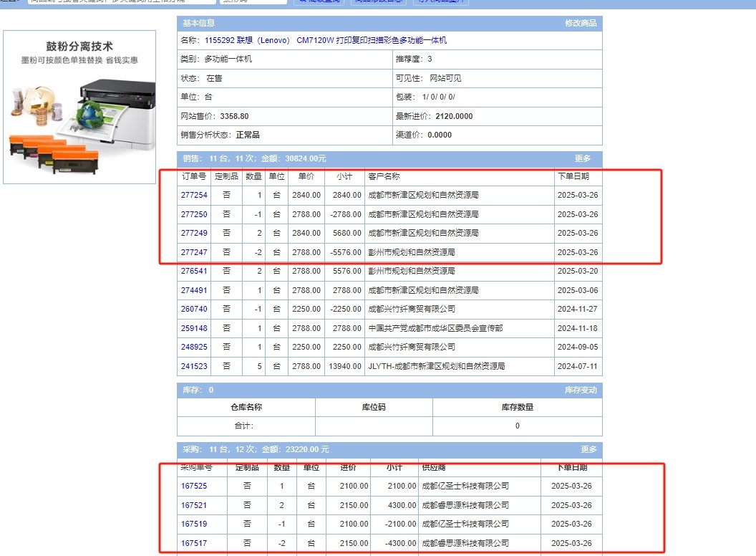Select the 网站售价 value 3358.80

[x=234, y=116]
